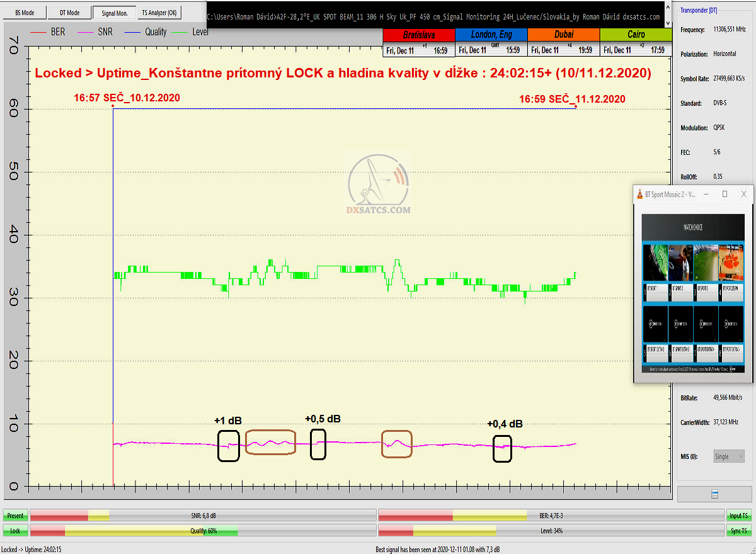Click the football pitch thumbnail in mosaic

point(705,262)
